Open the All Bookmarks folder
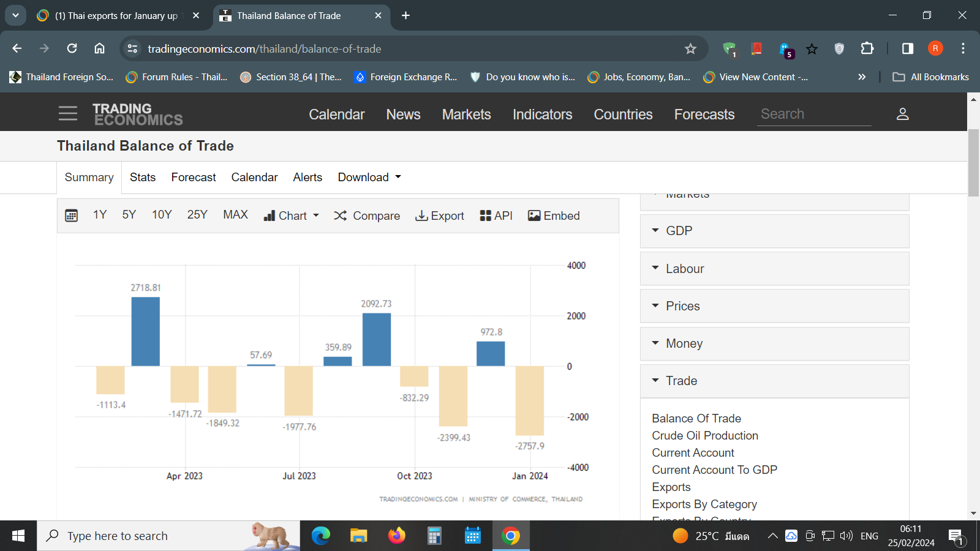 931,77
